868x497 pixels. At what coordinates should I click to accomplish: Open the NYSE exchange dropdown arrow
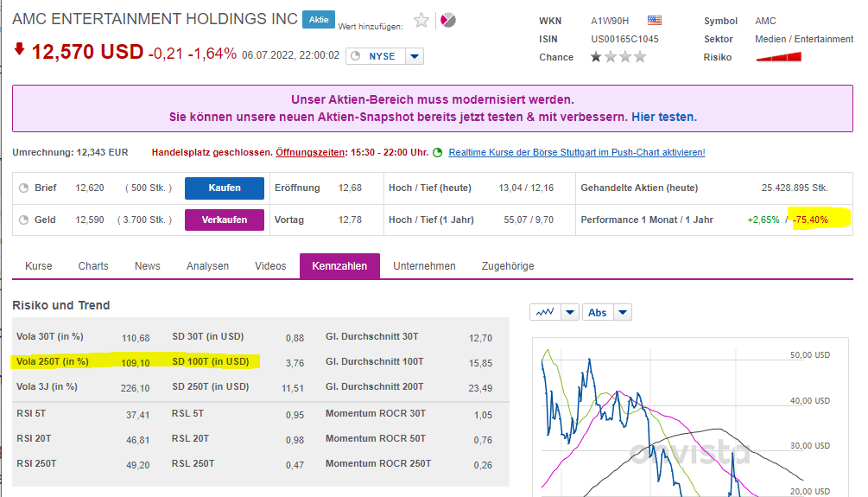pyautogui.click(x=415, y=56)
